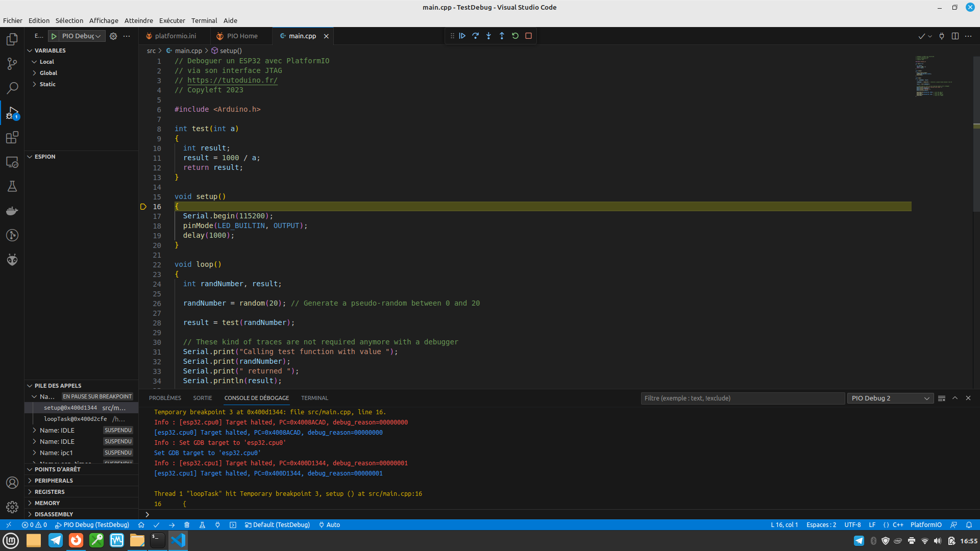Select the loopTask@0x400d2cfe stack frame

coord(82,419)
